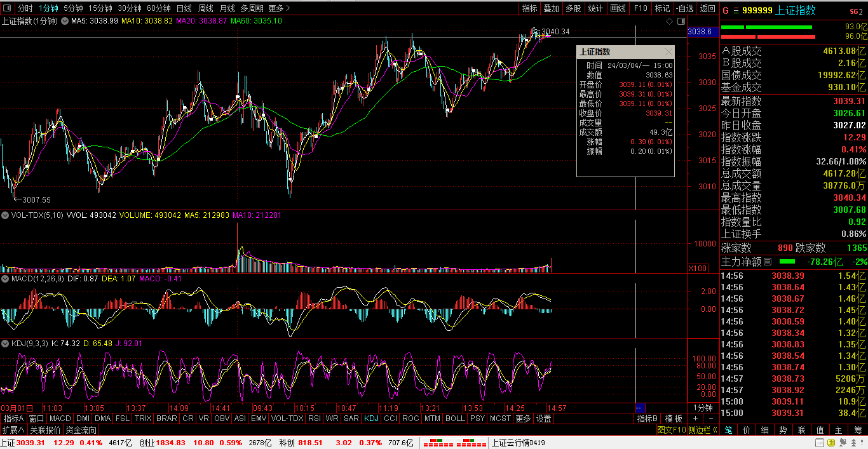Click the left panel toggle icon at top-left

(6, 8)
